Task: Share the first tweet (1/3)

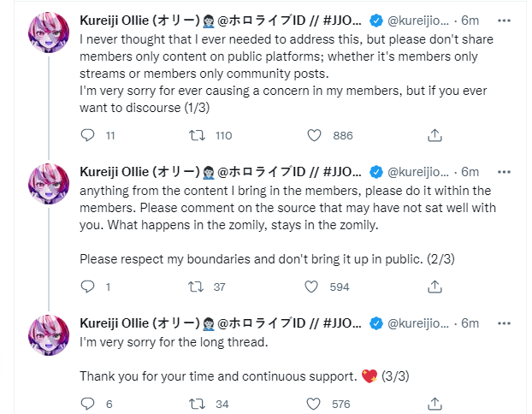Action: pos(434,135)
